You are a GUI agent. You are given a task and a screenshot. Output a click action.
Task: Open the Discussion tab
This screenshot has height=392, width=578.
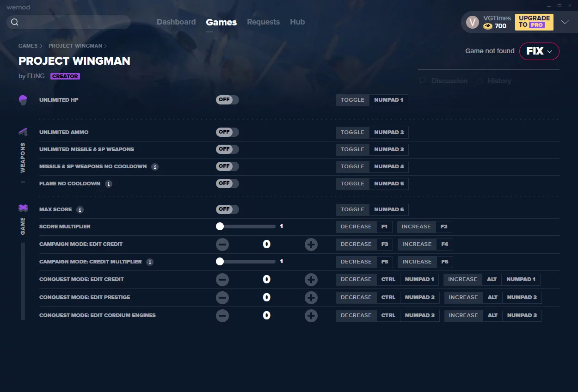click(443, 81)
